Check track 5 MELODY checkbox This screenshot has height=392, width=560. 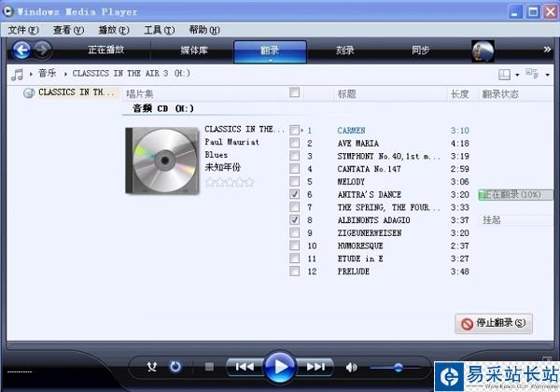click(294, 181)
